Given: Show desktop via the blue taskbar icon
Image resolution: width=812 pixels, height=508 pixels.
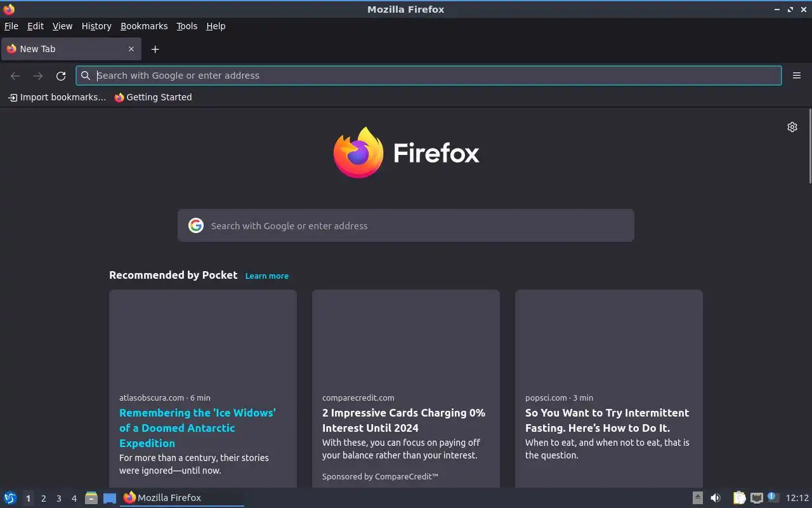Looking at the screenshot, I should click(110, 498).
